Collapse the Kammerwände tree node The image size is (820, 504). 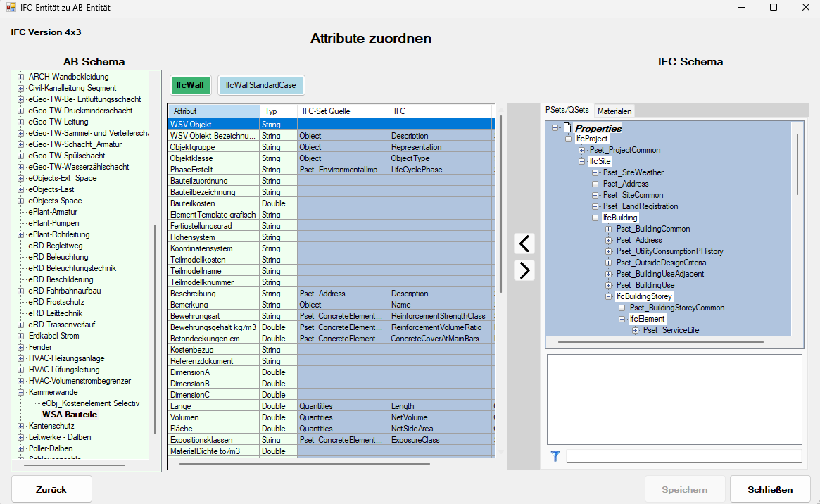[x=21, y=392]
